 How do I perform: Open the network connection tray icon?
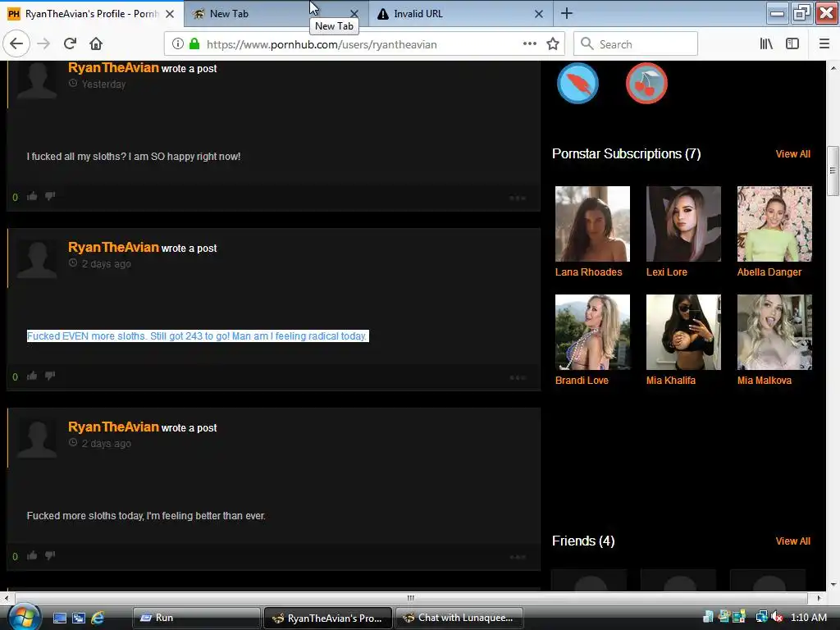click(x=761, y=617)
